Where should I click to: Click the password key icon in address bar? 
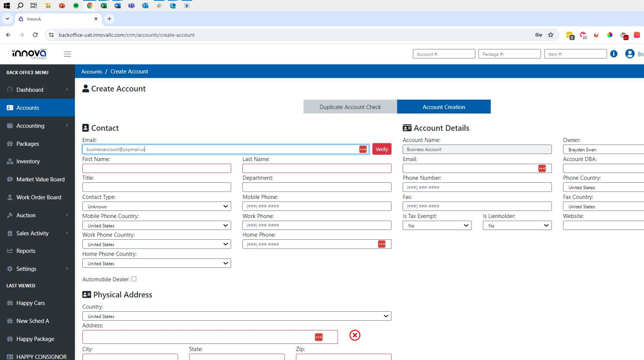click(538, 35)
